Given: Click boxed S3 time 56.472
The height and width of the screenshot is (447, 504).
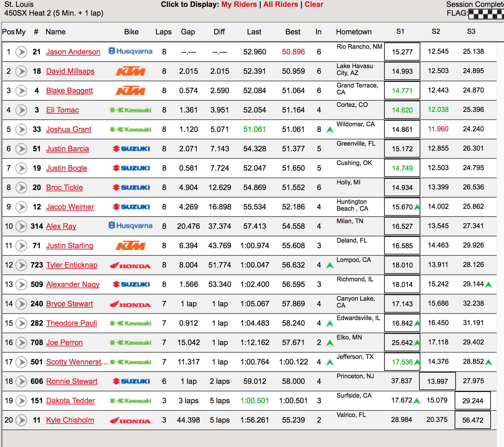Looking at the screenshot, I should [x=473, y=420].
